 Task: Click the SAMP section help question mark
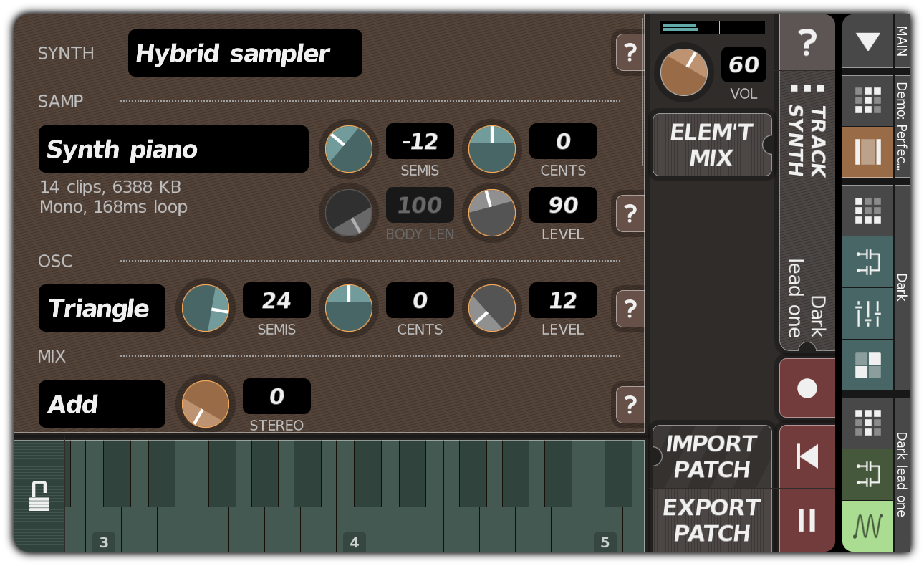[629, 214]
